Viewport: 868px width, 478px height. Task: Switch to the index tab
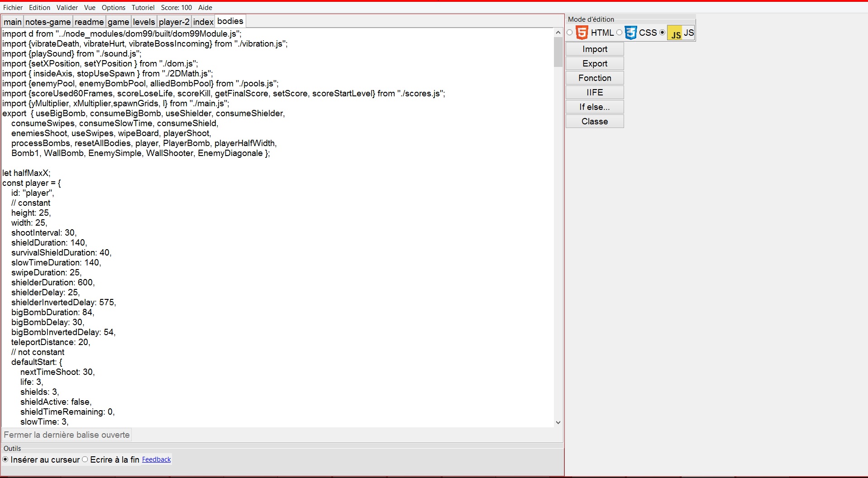[203, 22]
